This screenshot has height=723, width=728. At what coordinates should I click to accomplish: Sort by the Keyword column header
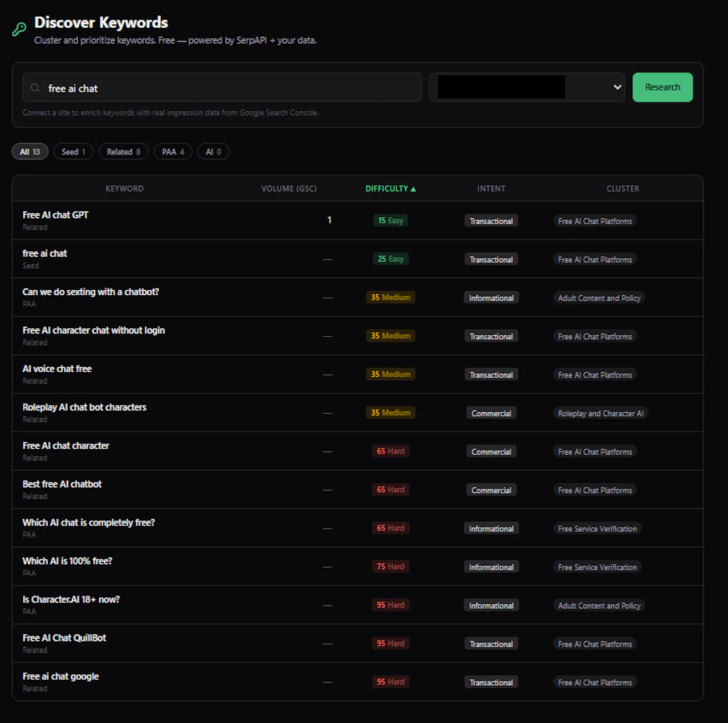(124, 188)
